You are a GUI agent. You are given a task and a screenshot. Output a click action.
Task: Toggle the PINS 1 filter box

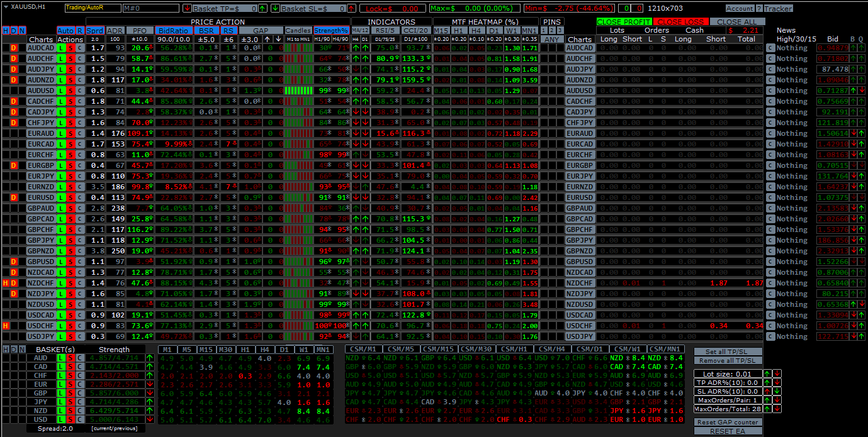(544, 30)
